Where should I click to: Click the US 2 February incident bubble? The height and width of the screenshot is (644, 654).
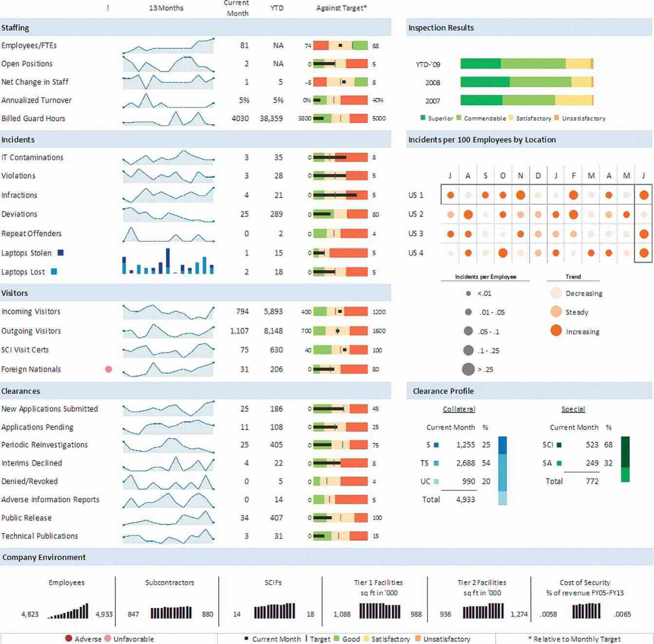click(574, 214)
